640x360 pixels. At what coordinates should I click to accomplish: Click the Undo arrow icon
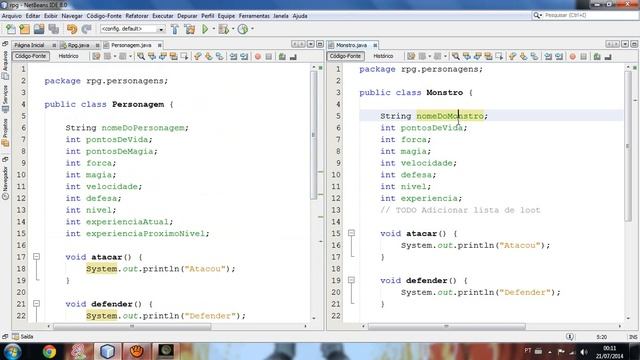tap(72, 29)
